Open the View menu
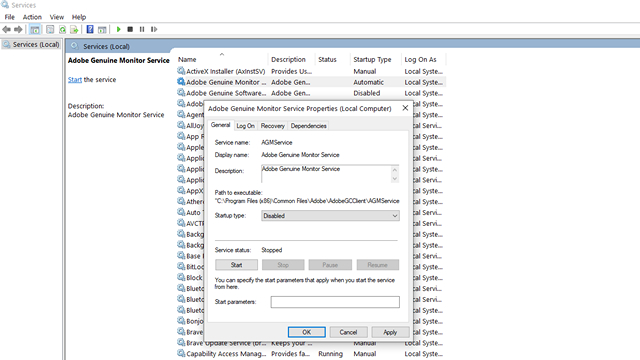This screenshot has height=360, width=640. [57, 17]
